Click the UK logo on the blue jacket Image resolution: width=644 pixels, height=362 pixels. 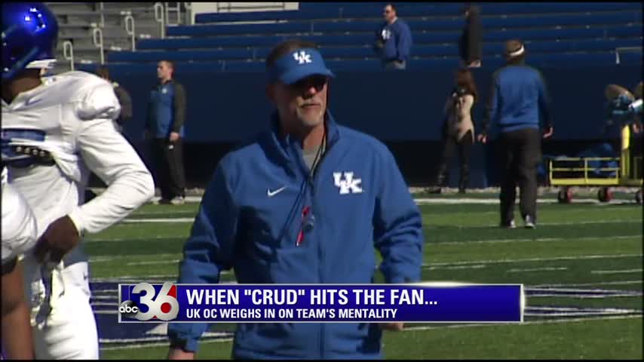[x=348, y=183]
